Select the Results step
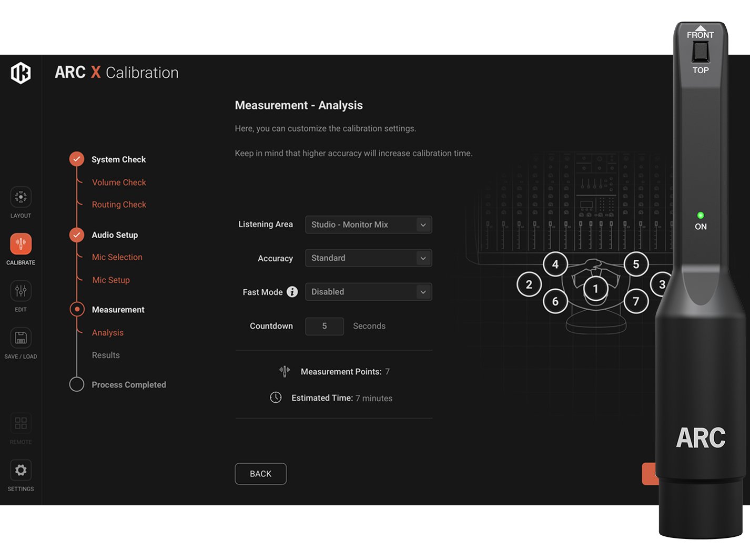This screenshot has height=560, width=750. point(106,355)
